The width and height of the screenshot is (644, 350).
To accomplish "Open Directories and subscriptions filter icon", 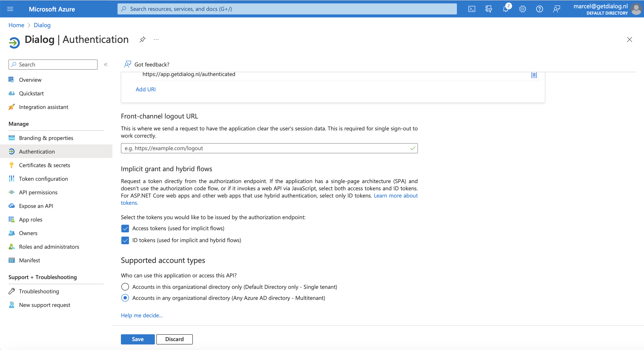I will tap(489, 9).
